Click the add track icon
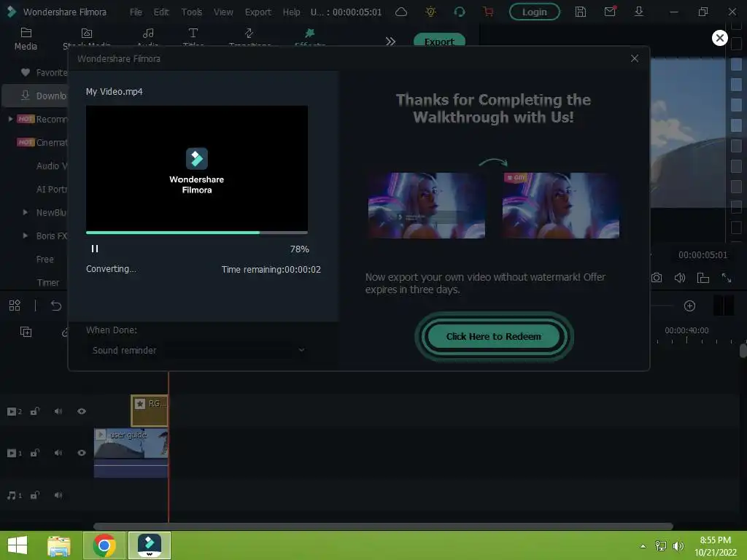 point(26,332)
